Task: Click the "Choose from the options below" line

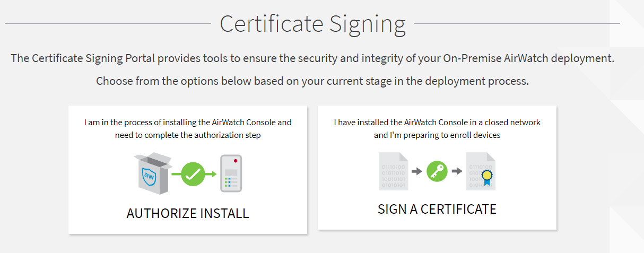Action: point(312,82)
